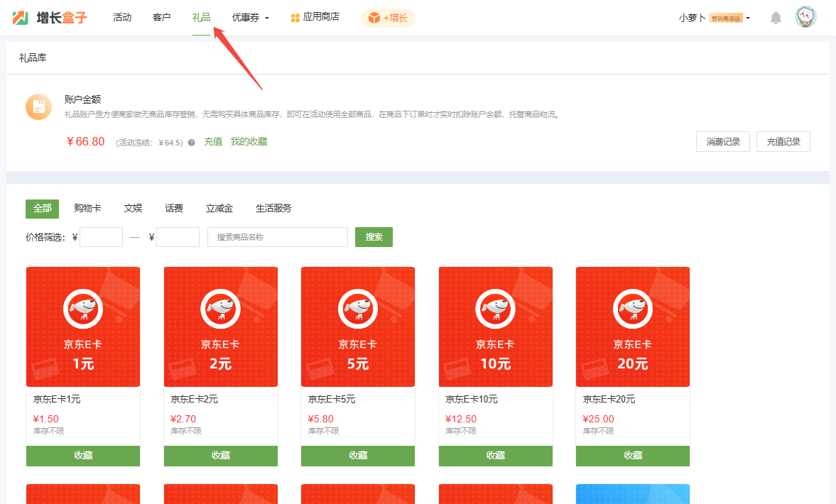Open the 活动 menu
Viewport: 836px width, 504px height.
coord(122,18)
